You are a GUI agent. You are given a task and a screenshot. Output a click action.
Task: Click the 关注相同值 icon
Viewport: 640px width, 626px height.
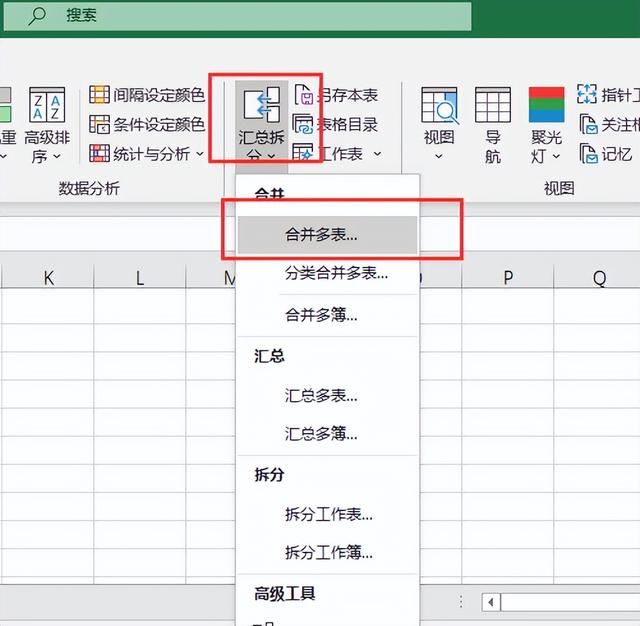tap(589, 124)
